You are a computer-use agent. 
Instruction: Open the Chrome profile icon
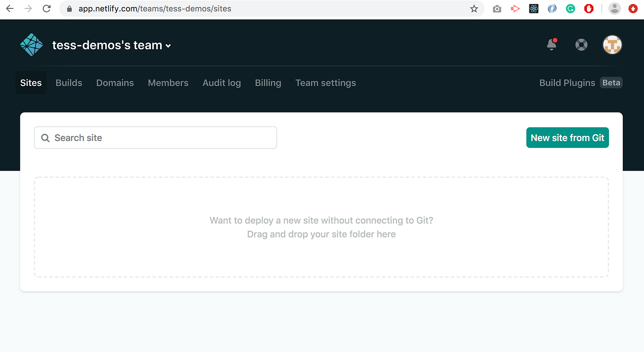[x=615, y=9]
